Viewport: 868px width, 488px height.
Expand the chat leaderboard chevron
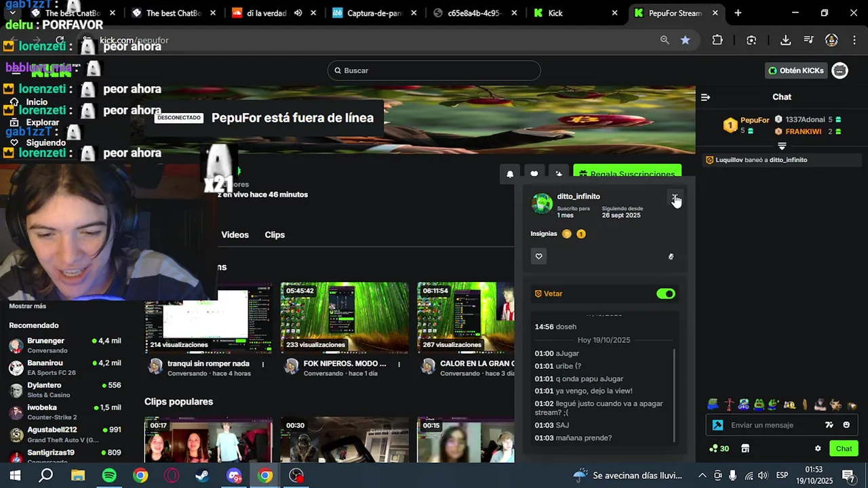coord(782,146)
